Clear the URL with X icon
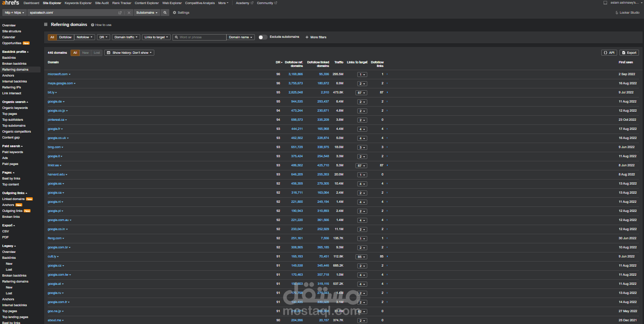The width and height of the screenshot is (644, 324). [129, 13]
